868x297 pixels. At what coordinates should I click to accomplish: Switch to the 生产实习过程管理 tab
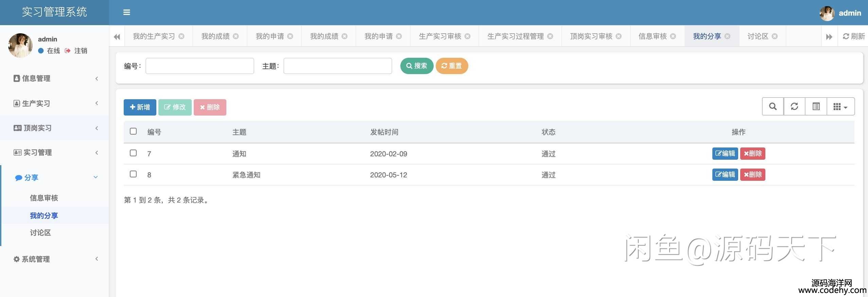coord(515,36)
